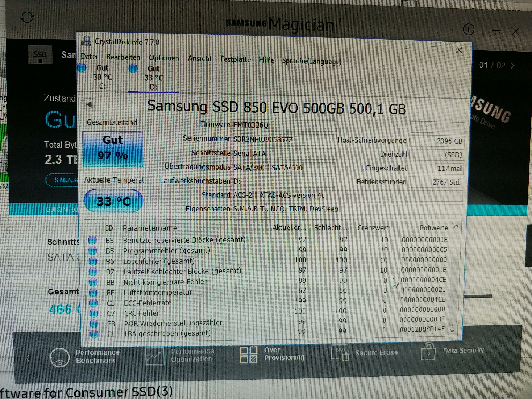Click the 33 °C temperature button
Screen dimensions: 532x399
113,201
